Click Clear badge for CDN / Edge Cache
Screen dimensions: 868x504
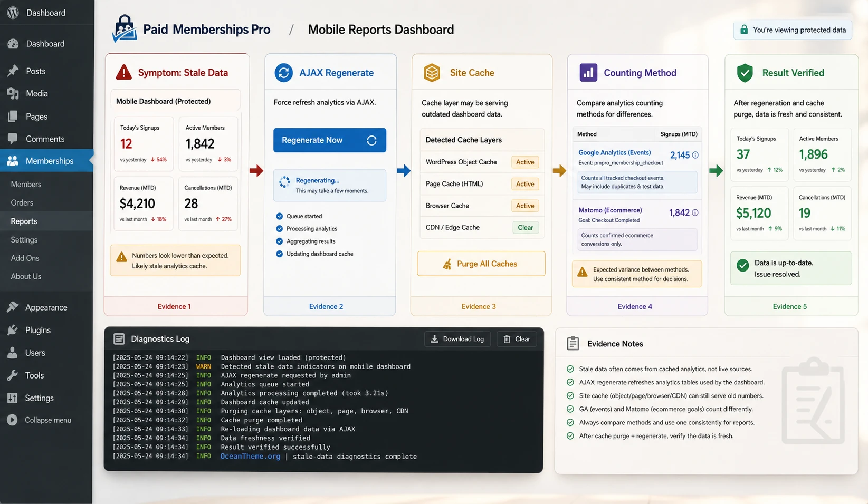[526, 228]
